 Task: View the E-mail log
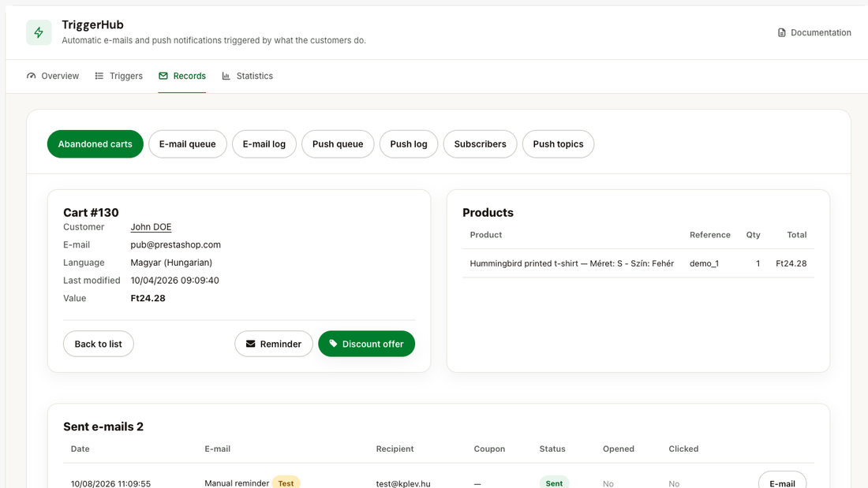click(264, 143)
